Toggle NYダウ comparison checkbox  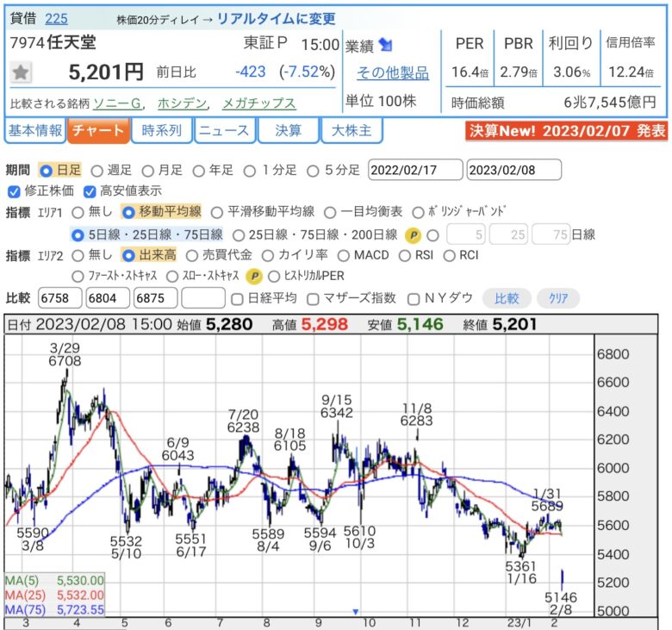[x=414, y=299]
